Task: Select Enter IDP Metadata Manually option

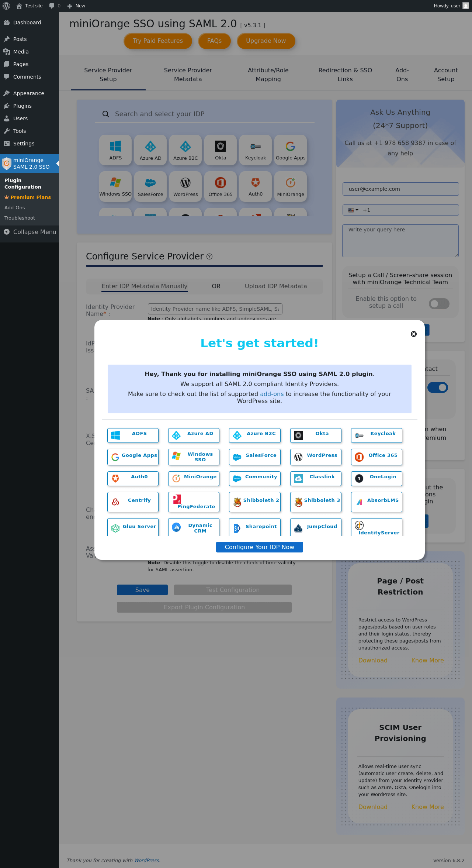Action: click(x=145, y=286)
